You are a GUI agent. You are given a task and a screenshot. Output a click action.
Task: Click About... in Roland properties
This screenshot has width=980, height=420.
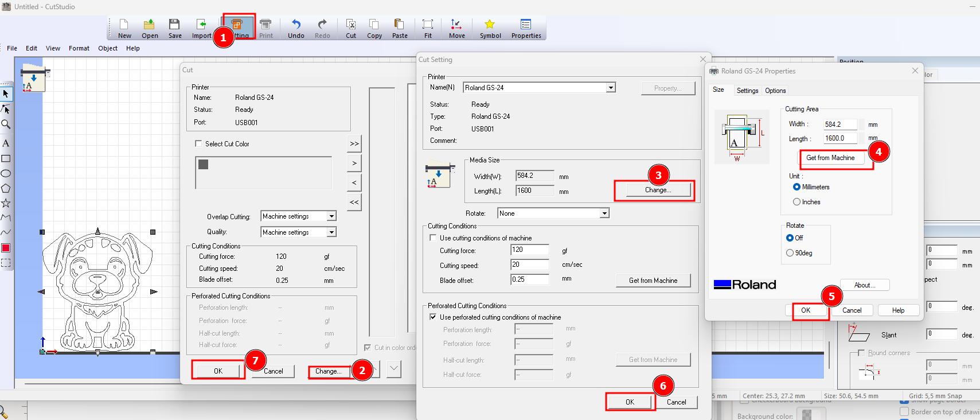point(865,285)
